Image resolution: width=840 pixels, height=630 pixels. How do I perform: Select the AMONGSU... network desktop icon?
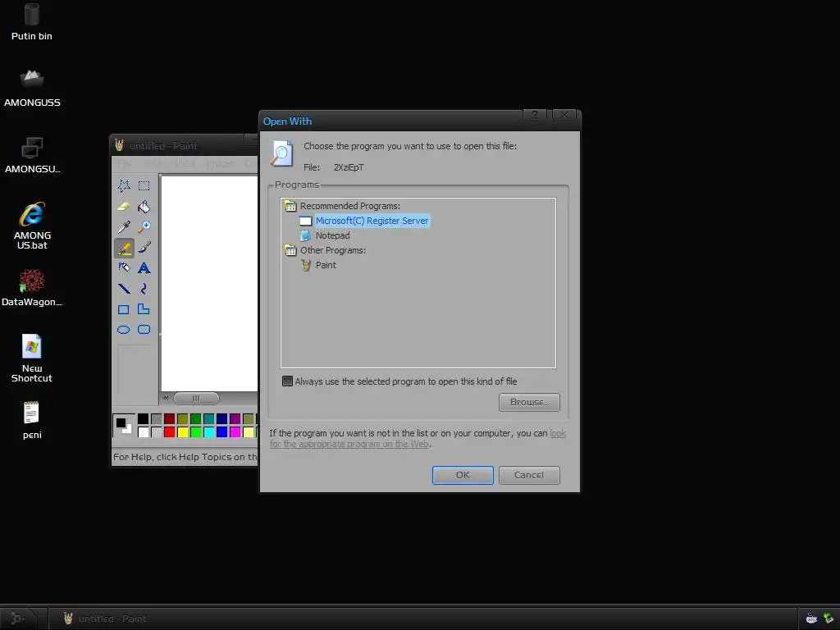pyautogui.click(x=32, y=155)
